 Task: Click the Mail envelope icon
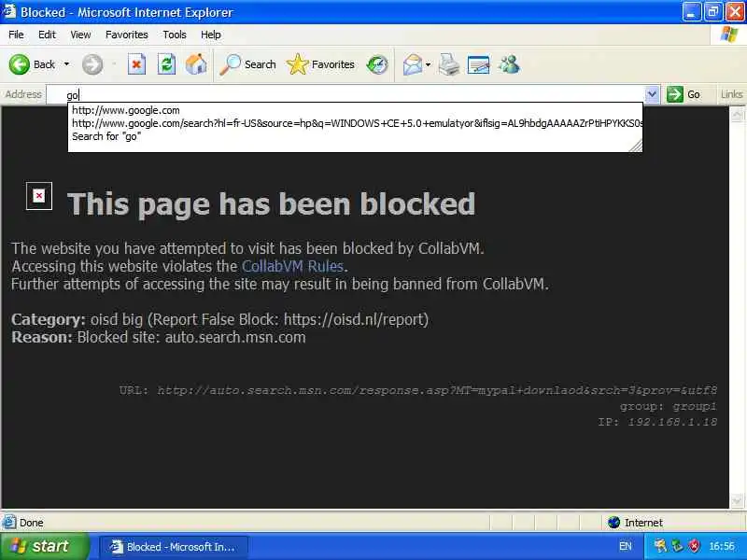coord(413,64)
